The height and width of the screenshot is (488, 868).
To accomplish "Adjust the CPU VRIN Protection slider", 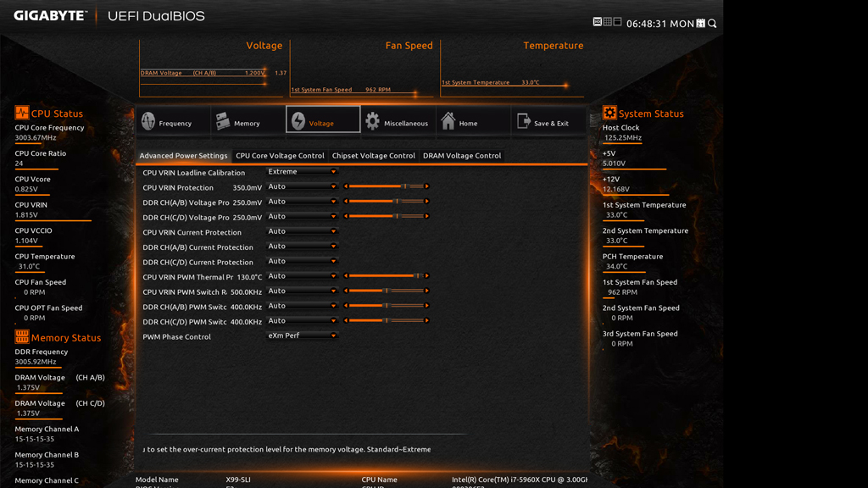I will click(404, 186).
